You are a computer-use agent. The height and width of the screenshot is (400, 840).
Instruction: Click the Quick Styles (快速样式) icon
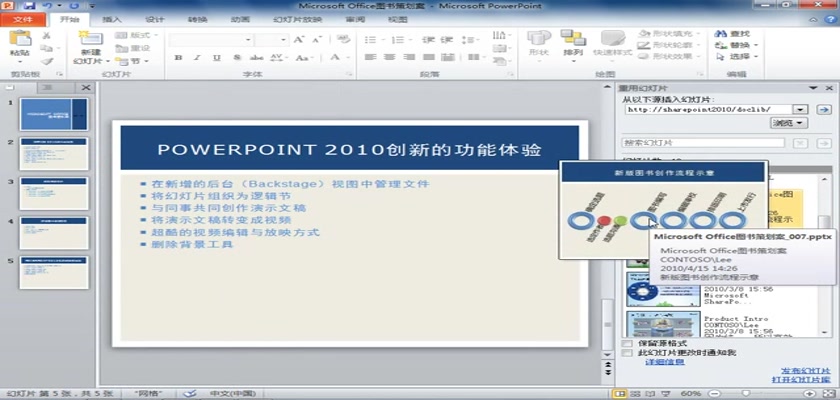[x=613, y=38]
